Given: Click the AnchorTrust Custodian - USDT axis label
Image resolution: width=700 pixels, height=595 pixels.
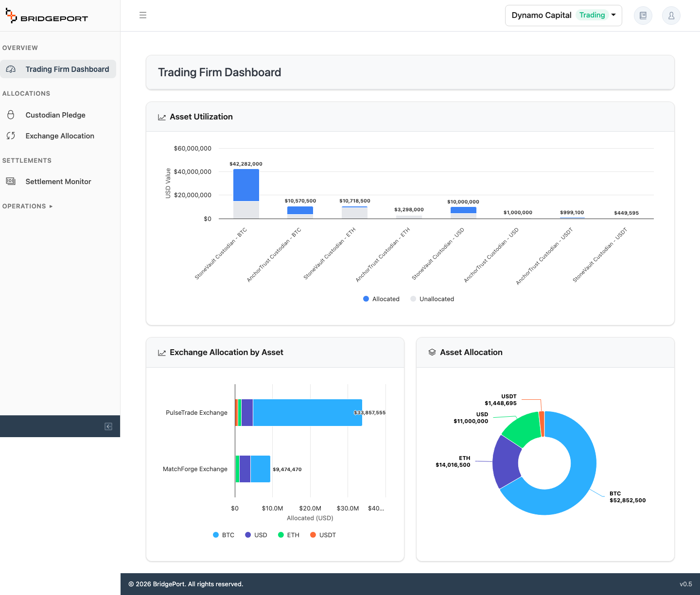Looking at the screenshot, I should coord(544,256).
